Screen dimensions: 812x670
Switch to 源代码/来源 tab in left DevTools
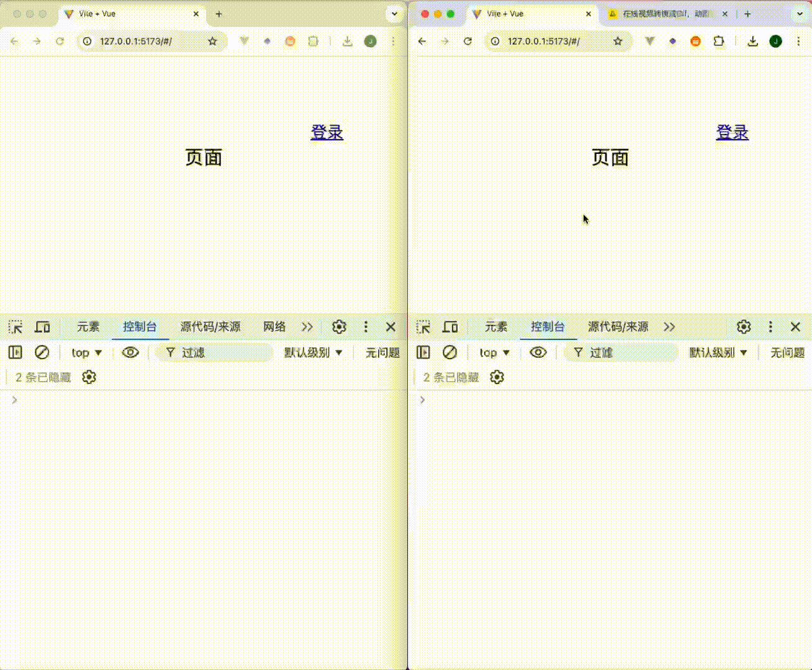210,327
